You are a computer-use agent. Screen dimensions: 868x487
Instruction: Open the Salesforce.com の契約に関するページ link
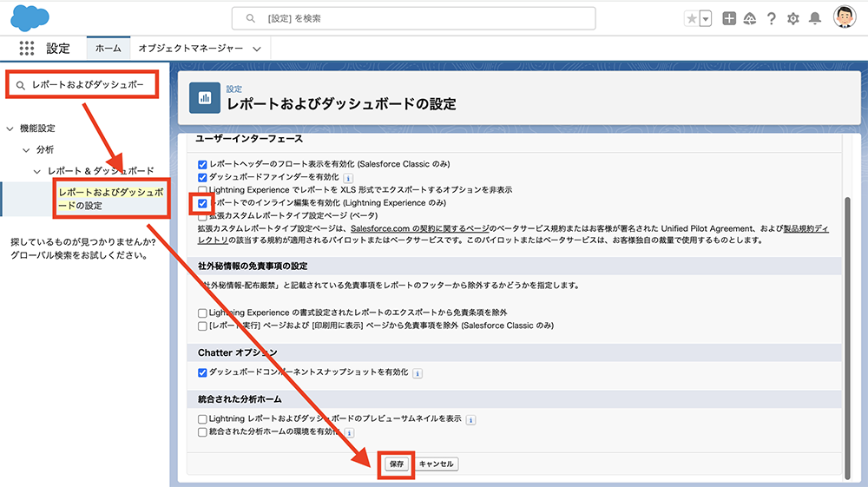tap(420, 228)
